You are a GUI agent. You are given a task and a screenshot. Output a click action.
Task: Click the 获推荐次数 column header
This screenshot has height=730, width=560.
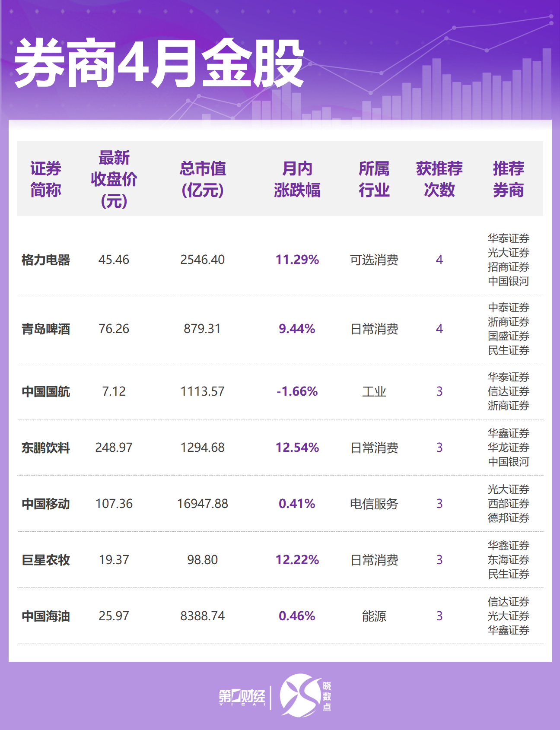point(439,179)
